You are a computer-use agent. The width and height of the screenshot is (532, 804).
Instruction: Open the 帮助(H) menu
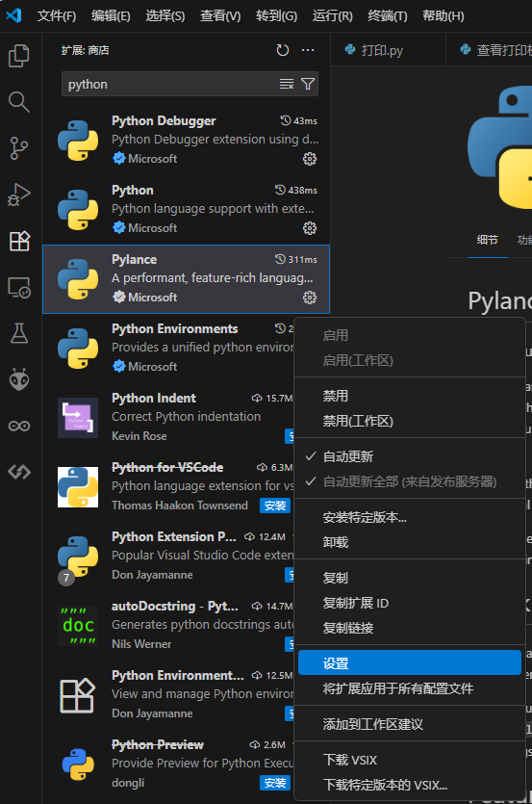443,16
